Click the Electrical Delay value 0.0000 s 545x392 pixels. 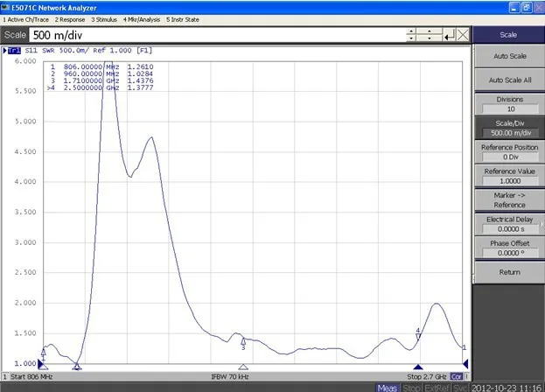pos(510,229)
